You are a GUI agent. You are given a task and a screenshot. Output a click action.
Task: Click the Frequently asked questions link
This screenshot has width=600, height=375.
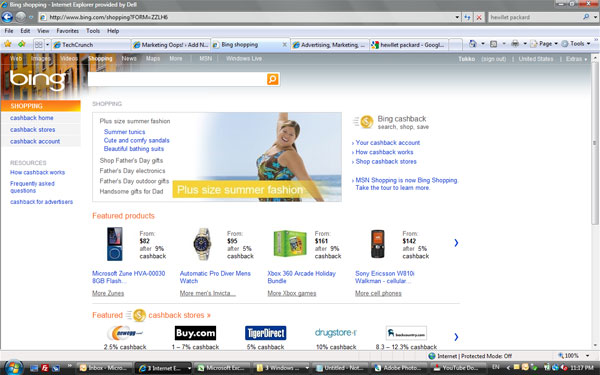(x=32, y=187)
